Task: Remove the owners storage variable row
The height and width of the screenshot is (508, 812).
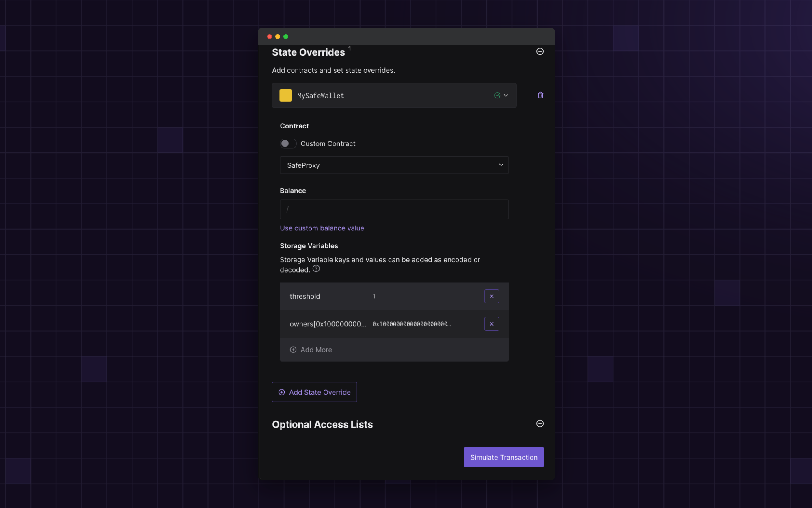Action: [491, 324]
